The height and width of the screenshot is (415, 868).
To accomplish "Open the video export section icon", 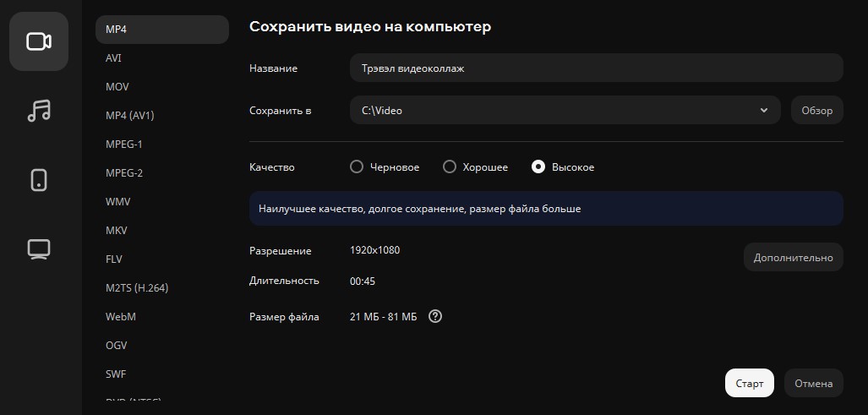I will 39,41.
